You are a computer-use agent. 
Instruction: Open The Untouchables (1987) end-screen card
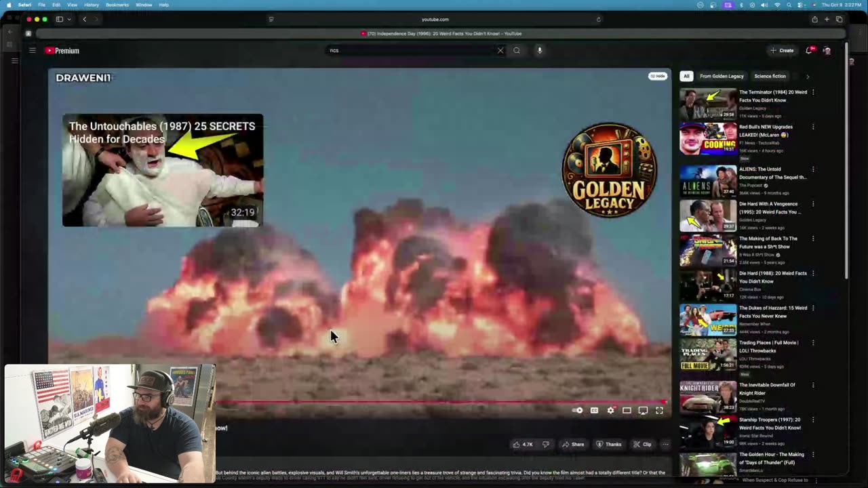[x=163, y=170]
